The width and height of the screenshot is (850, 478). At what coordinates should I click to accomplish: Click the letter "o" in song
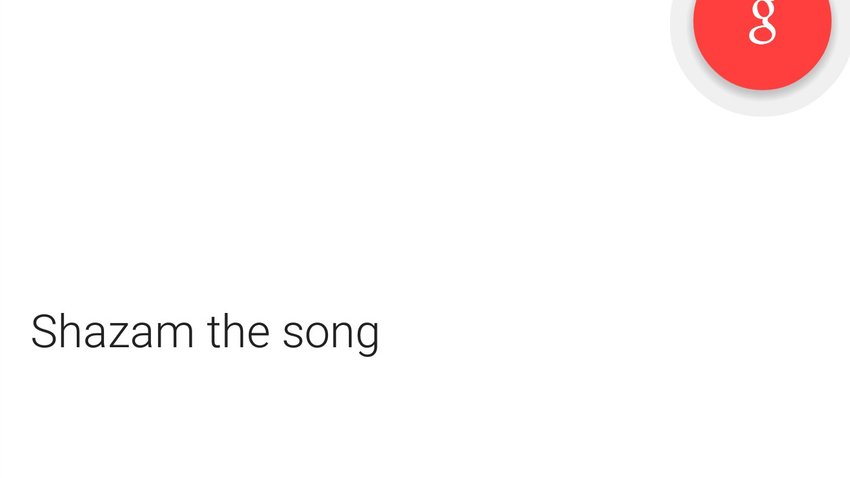316,336
